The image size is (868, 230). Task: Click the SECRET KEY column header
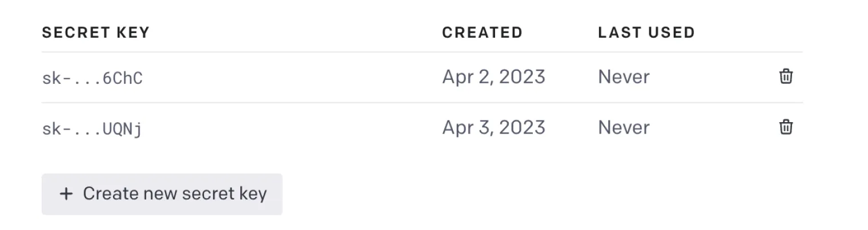[x=95, y=33]
